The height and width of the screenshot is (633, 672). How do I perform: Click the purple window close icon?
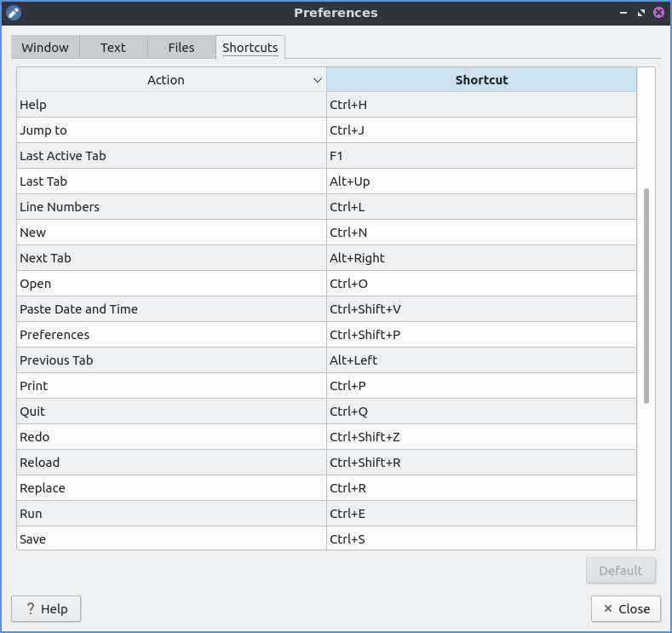click(658, 13)
